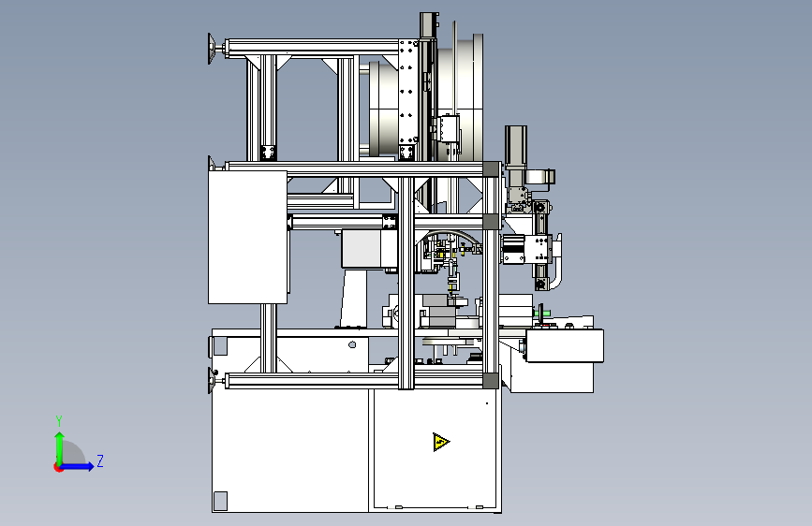Click the green Y axis arrow of triad
The height and width of the screenshot is (526, 812).
click(60, 447)
